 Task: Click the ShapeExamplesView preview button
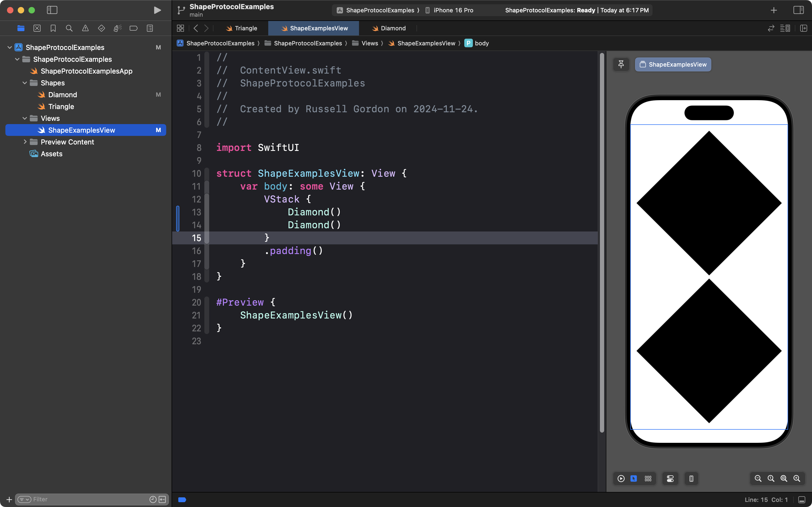pos(673,64)
